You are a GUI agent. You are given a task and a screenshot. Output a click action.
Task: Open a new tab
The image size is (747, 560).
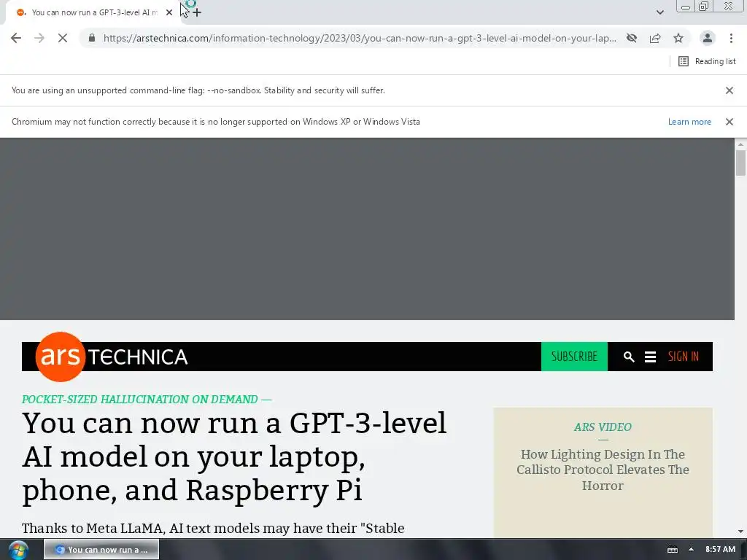pyautogui.click(x=197, y=12)
